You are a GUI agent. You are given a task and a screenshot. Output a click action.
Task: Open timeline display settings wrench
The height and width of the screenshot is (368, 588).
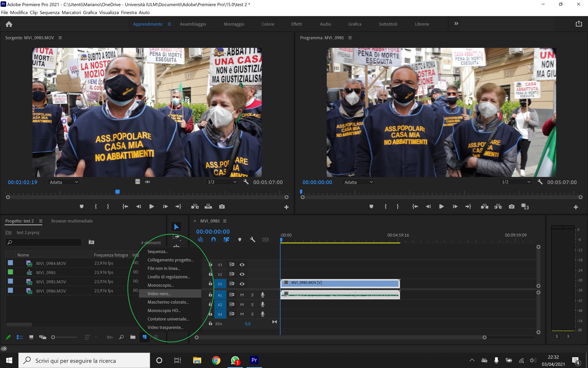point(252,239)
